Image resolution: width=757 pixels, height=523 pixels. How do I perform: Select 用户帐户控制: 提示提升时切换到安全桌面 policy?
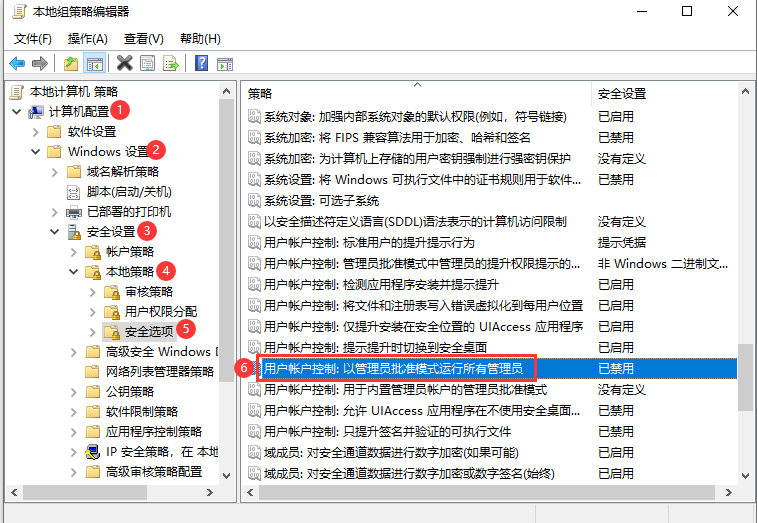[x=375, y=348]
